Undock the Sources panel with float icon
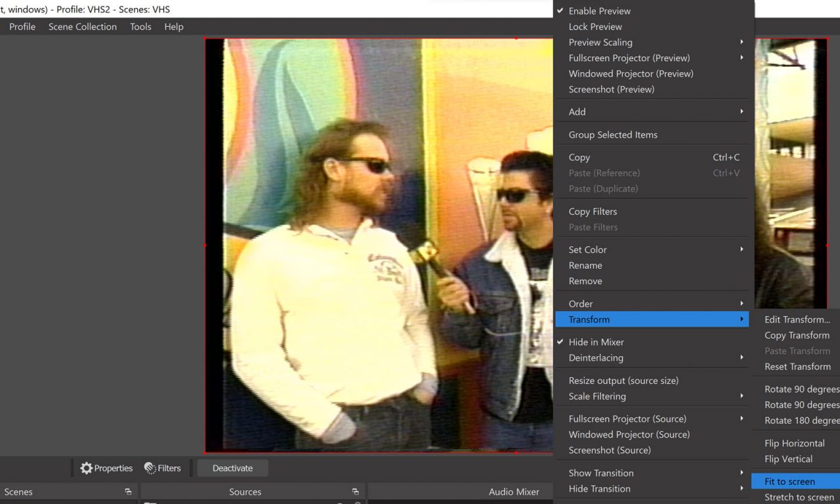The height and width of the screenshot is (504, 840). (x=355, y=492)
